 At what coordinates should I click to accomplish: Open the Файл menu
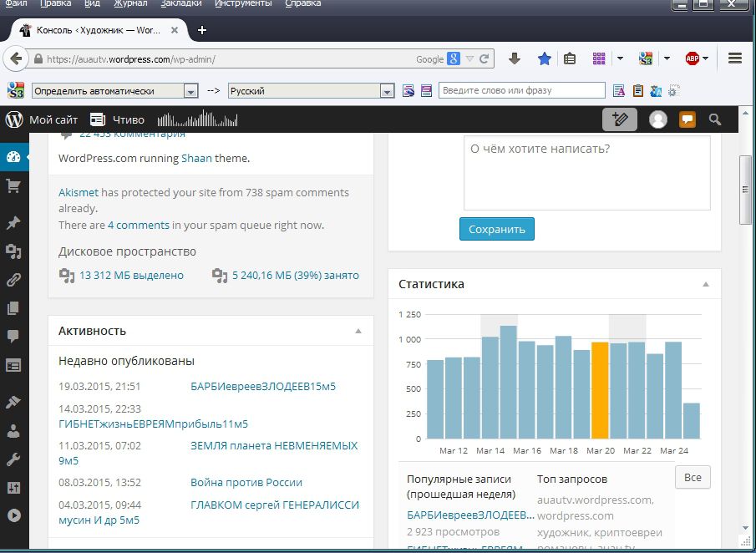[16, 3]
